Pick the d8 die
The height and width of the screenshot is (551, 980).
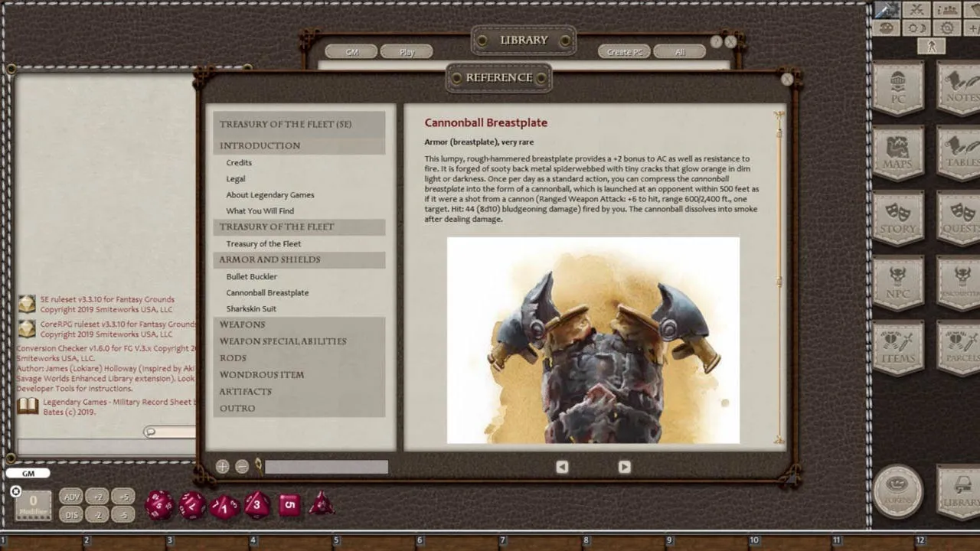coord(257,505)
